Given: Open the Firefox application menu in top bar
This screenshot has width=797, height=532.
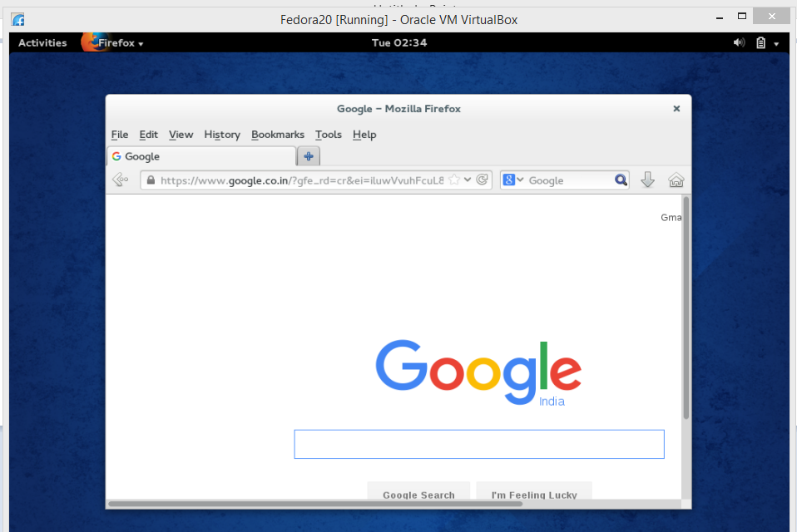Looking at the screenshot, I should [x=113, y=42].
